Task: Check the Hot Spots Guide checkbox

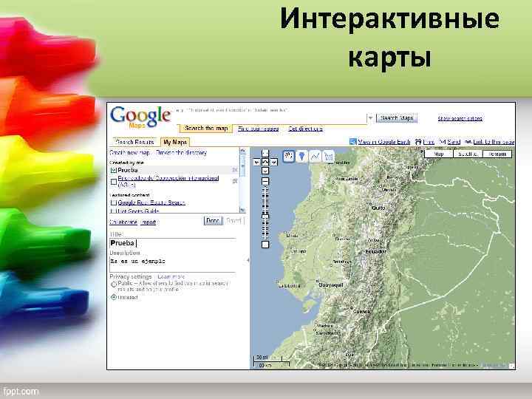Action: click(x=113, y=211)
